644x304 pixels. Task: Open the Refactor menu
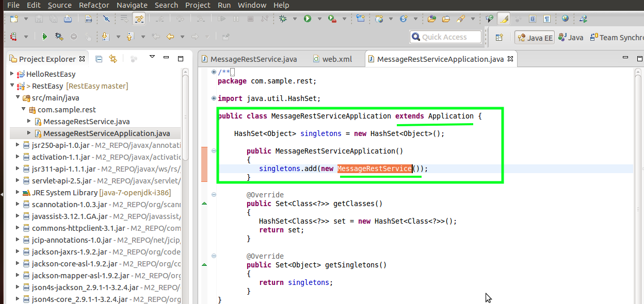click(94, 5)
